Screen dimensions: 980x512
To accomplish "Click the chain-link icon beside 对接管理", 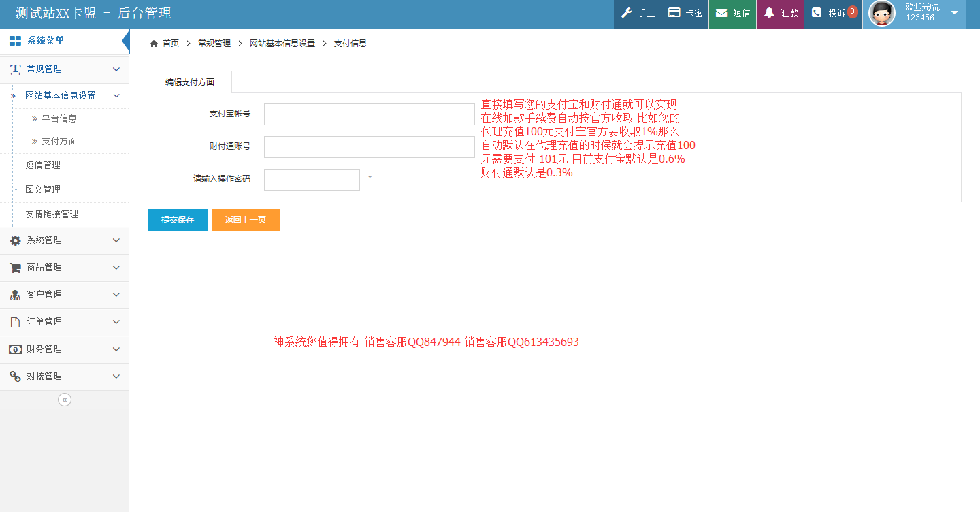I will click(16, 376).
